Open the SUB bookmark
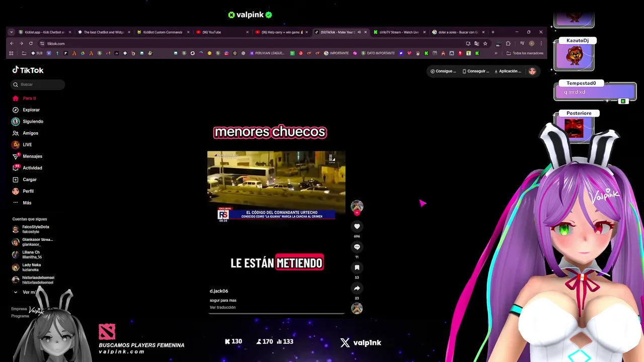Image resolution: width=644 pixels, height=362 pixels. point(37,53)
